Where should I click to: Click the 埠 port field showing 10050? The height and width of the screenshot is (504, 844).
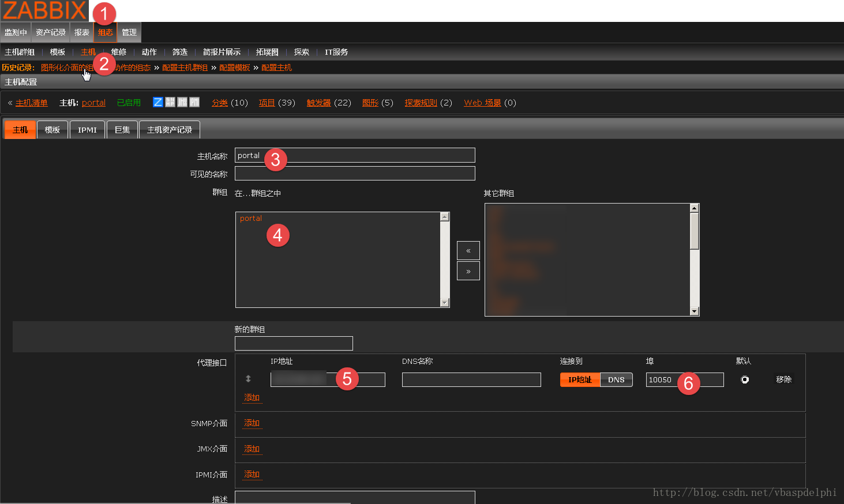pos(685,379)
